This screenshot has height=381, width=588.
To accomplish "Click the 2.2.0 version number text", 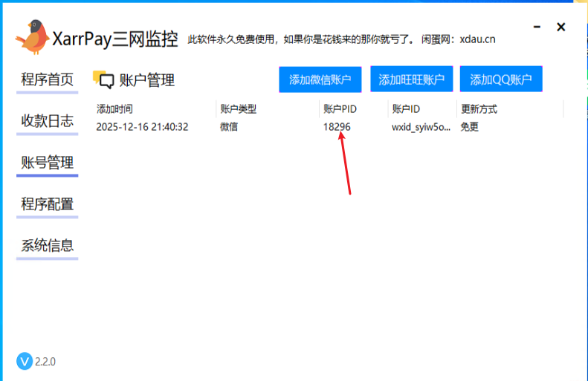I will 46,362.
